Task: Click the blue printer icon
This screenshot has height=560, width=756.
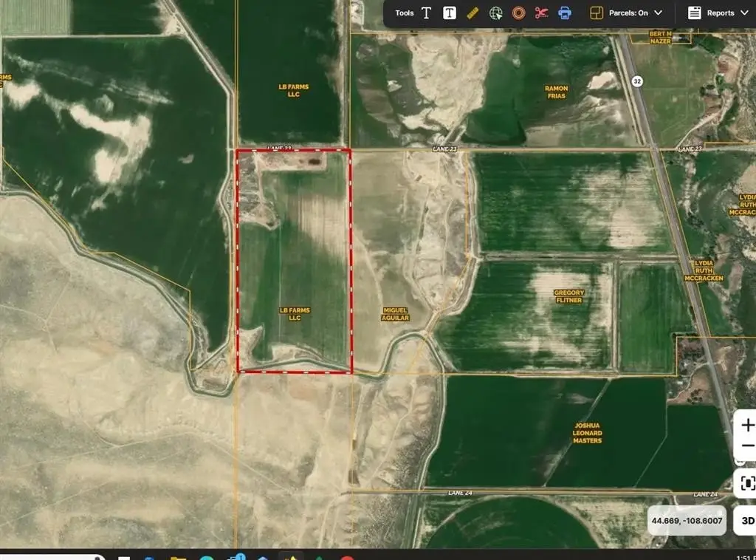Action: click(565, 13)
